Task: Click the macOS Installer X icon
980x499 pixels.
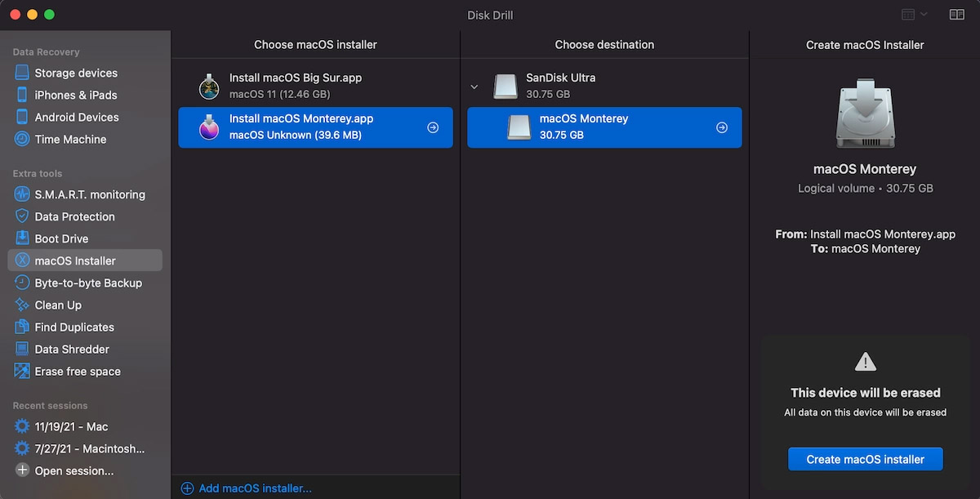Action: coord(22,261)
